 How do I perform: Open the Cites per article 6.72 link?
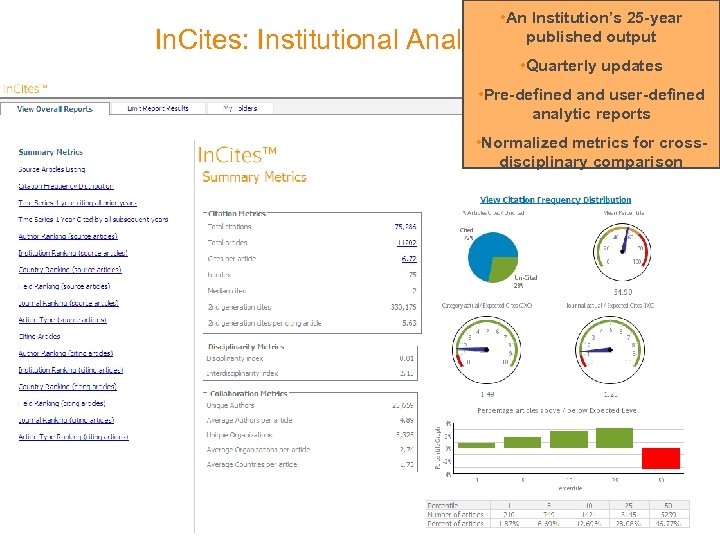(409, 259)
